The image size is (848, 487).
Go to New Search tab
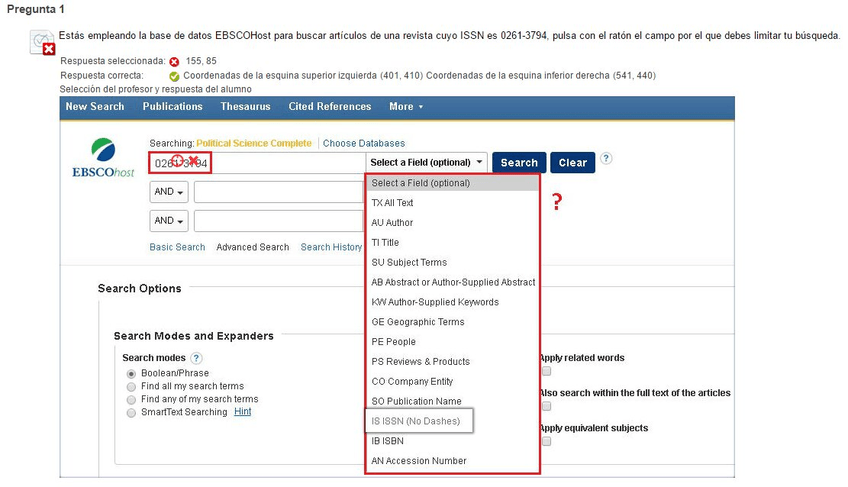95,107
